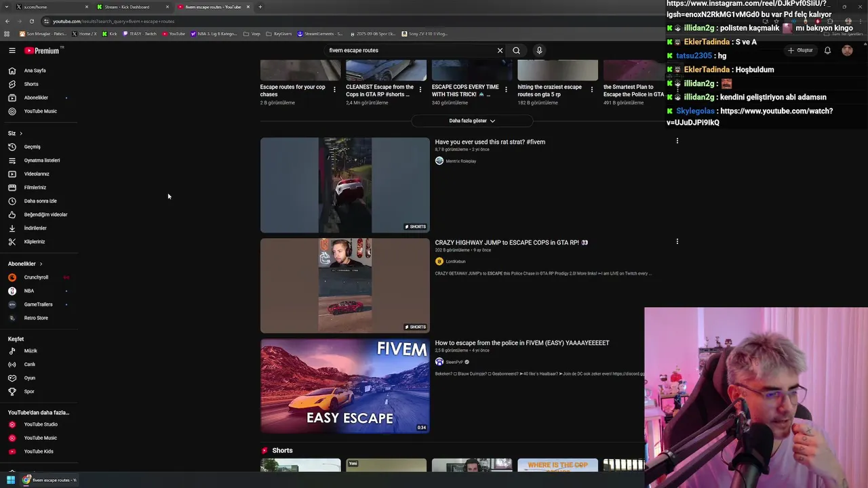Open 'How to escape from the police in FIVEM' title

522,343
